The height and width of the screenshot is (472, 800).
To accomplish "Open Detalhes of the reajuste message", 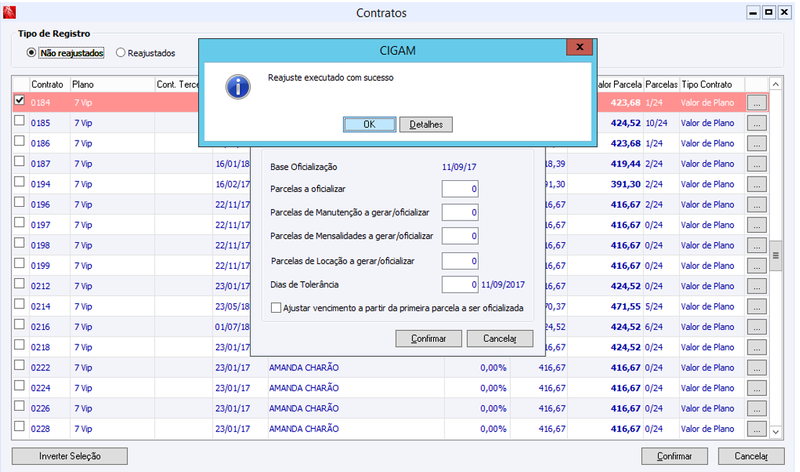I will pyautogui.click(x=426, y=125).
